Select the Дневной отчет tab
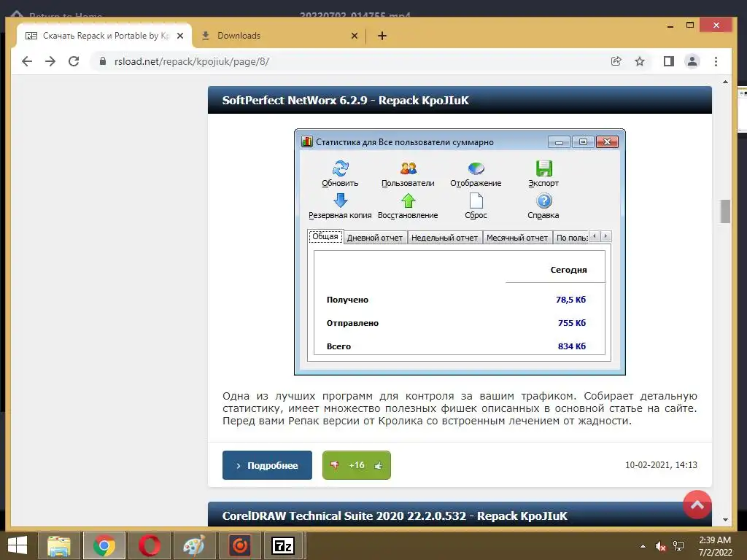 tap(375, 238)
